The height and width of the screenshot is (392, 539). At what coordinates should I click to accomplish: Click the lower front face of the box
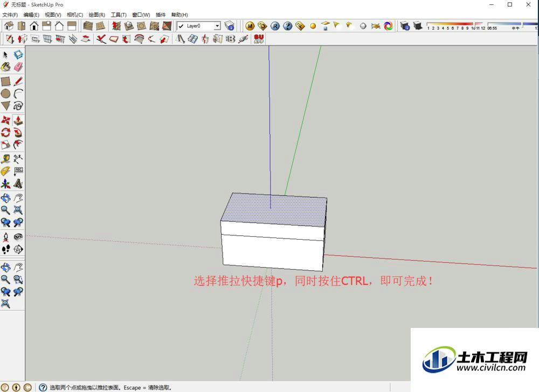click(273, 253)
